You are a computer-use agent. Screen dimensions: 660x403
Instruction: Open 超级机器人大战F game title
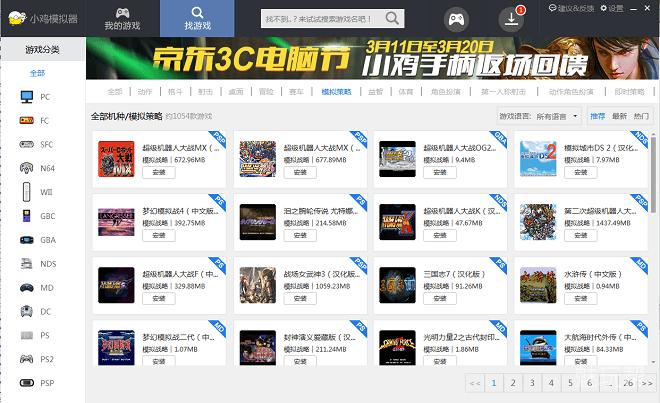click(180, 274)
